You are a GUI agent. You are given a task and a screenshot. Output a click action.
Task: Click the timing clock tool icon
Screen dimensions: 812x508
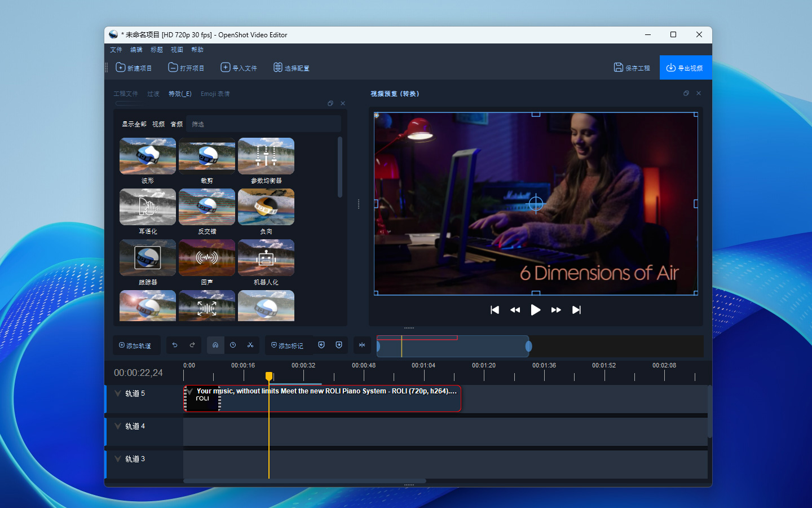tap(233, 345)
